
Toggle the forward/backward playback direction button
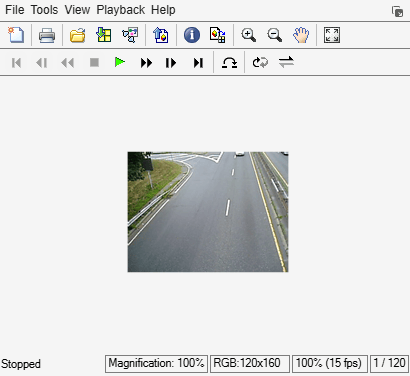(286, 62)
